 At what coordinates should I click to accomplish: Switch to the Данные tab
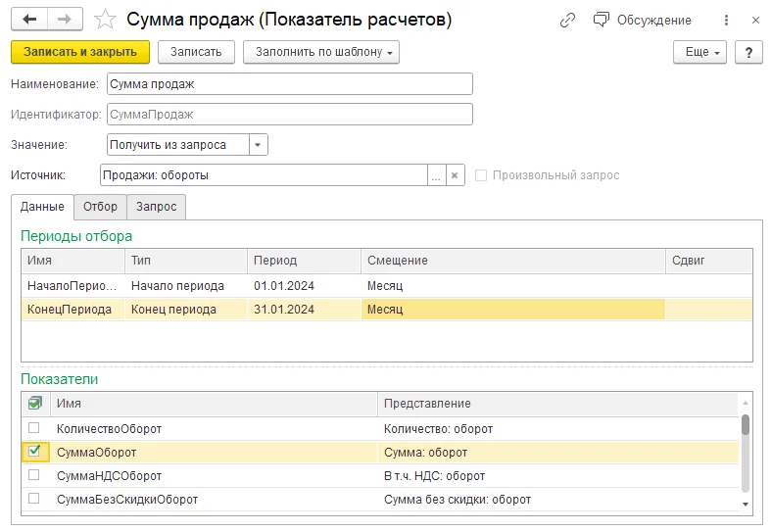[42, 207]
